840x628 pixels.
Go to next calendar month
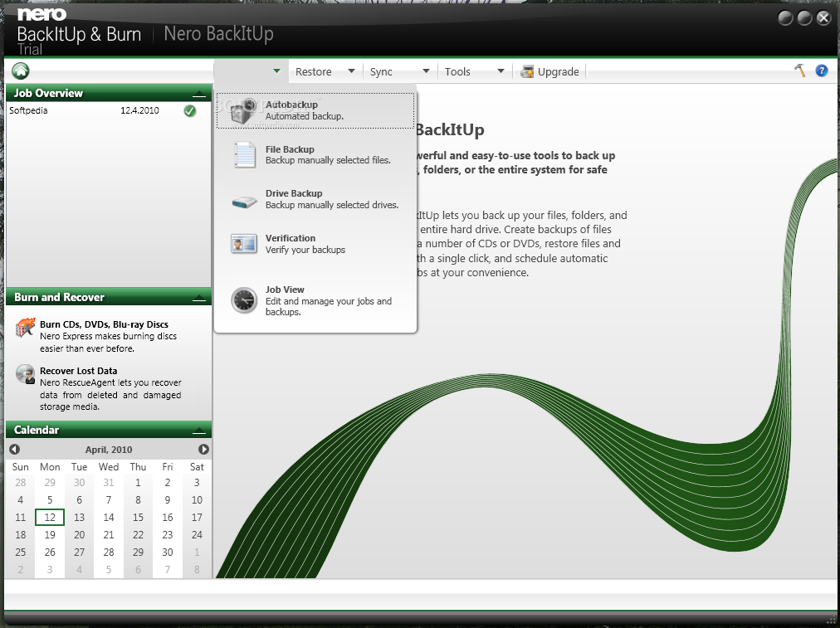(x=203, y=449)
